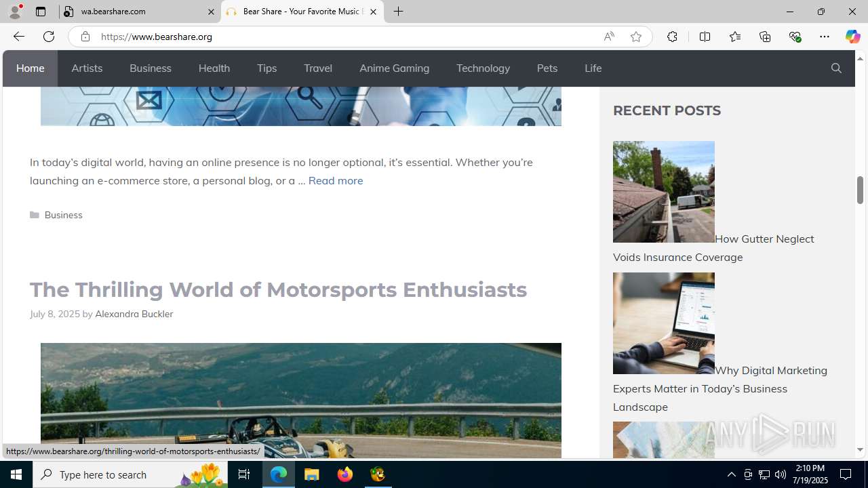The height and width of the screenshot is (488, 868).
Task: Open Collections icon
Action: tap(765, 37)
